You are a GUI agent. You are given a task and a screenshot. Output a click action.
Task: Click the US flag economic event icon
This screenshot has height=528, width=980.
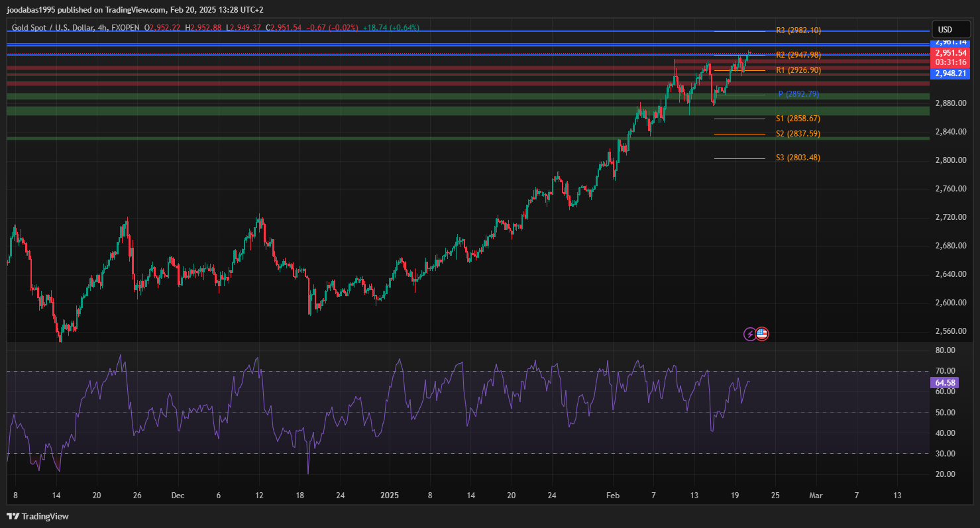762,334
